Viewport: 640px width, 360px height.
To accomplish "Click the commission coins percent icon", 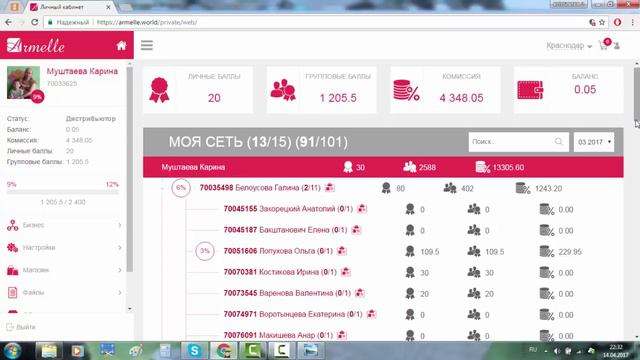I will coord(406,90).
